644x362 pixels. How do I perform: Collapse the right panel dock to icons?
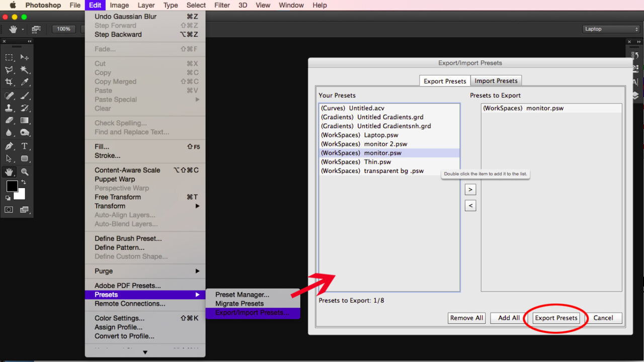639,42
